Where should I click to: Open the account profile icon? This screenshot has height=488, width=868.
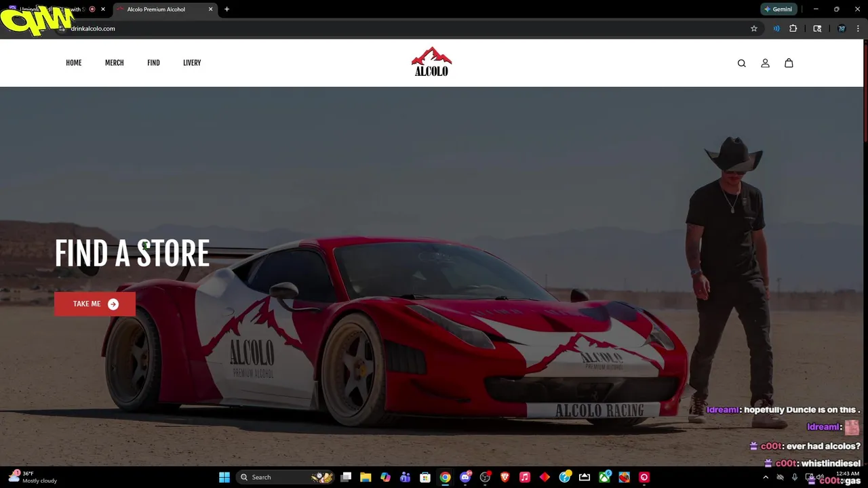pos(765,63)
